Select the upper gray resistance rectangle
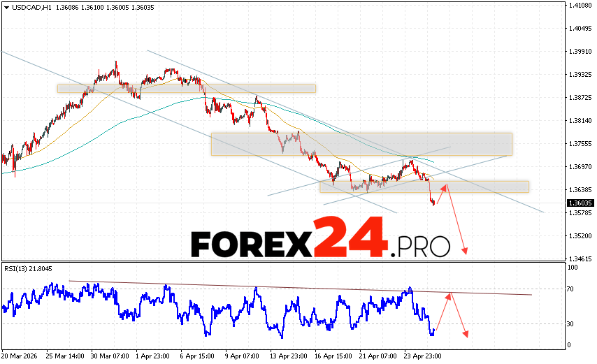 click(x=186, y=89)
